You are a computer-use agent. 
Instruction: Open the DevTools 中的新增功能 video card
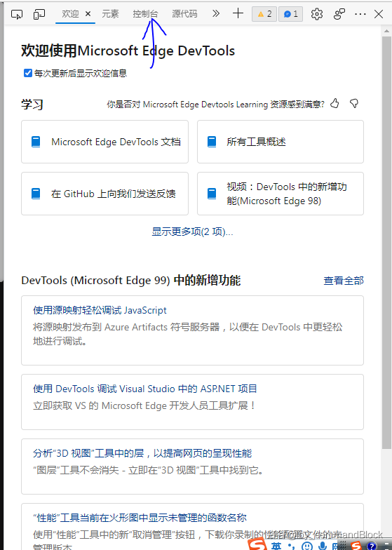[281, 194]
